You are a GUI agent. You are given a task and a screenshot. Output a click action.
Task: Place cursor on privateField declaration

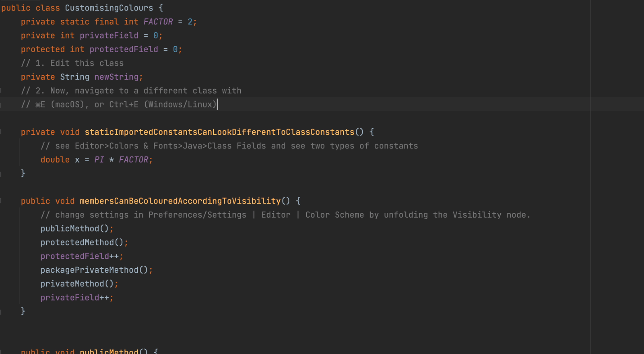click(x=109, y=36)
